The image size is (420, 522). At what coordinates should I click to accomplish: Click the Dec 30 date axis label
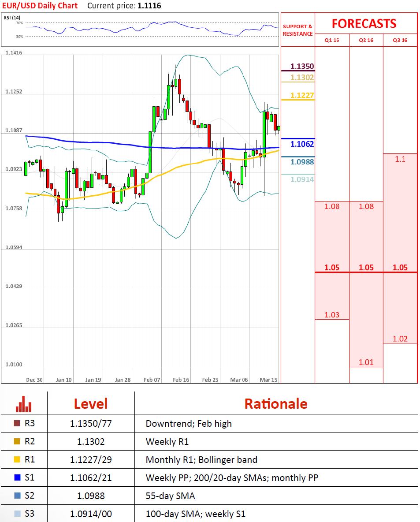point(34,380)
